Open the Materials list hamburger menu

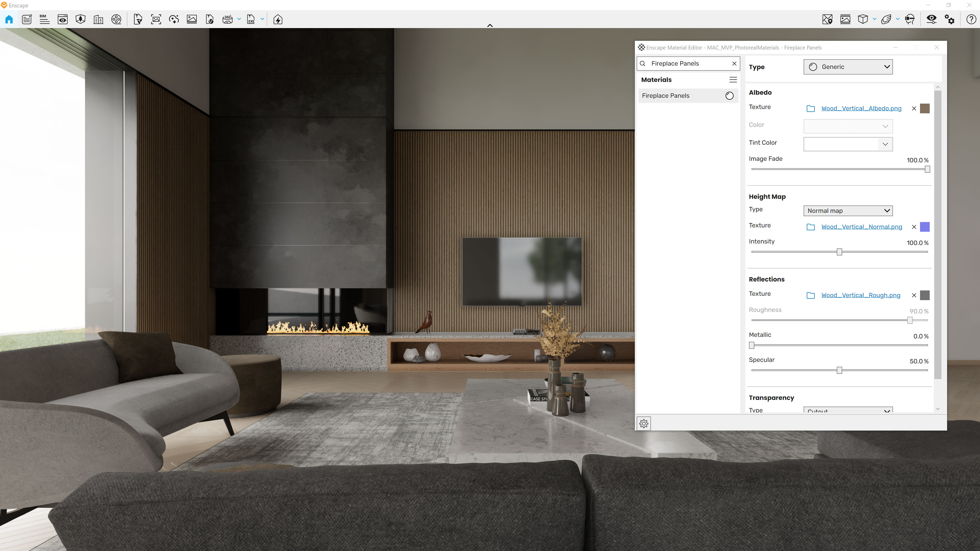pos(733,79)
